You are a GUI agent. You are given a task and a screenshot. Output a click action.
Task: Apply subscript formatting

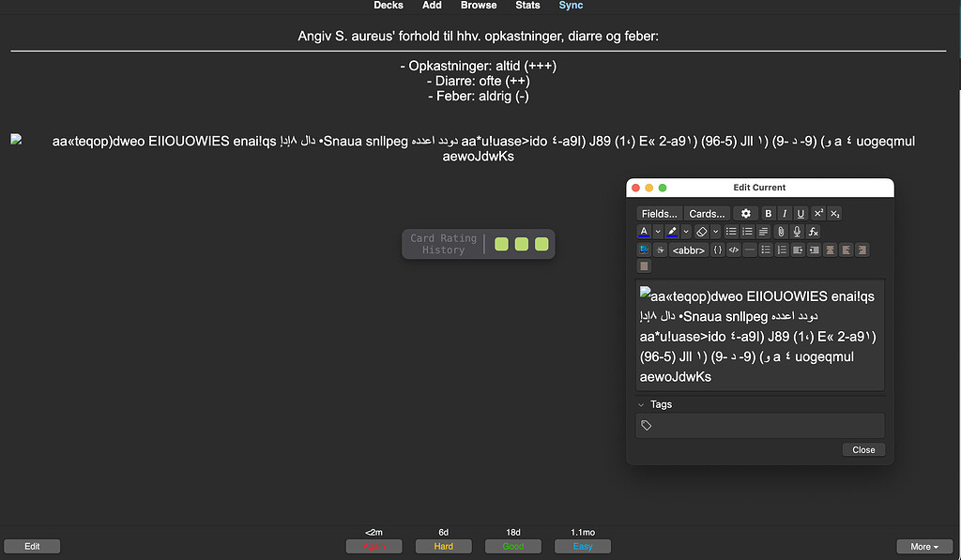click(x=834, y=213)
